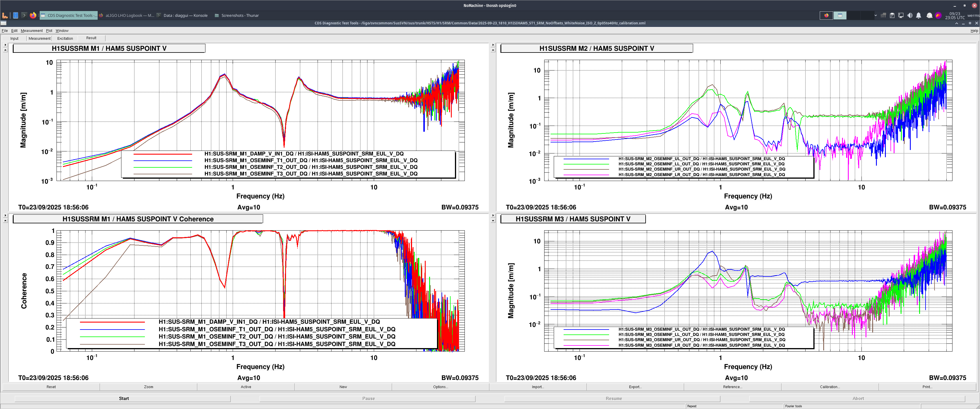Click the Calibration... button

(830, 387)
